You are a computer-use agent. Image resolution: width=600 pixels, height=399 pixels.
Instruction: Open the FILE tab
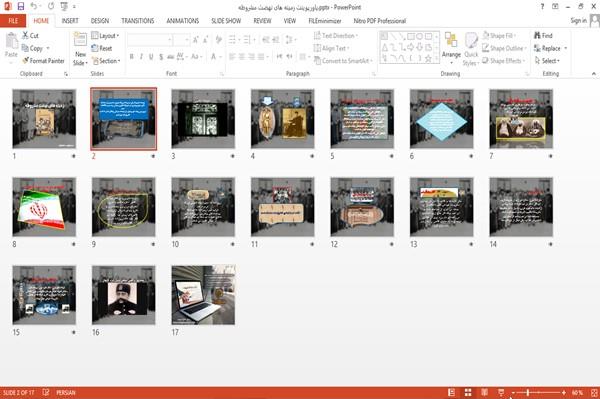coord(13,21)
